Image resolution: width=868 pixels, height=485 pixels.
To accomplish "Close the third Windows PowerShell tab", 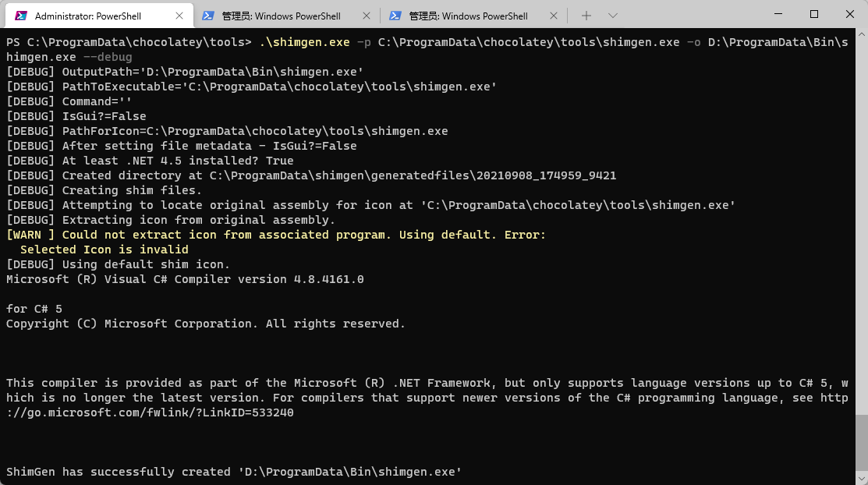I will click(x=554, y=16).
